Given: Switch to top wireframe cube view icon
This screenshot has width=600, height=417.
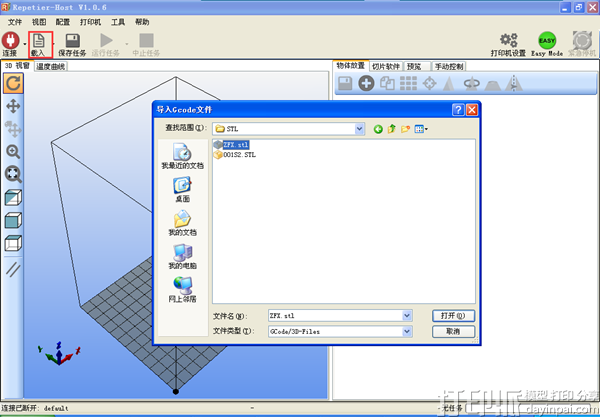Looking at the screenshot, I should [x=13, y=243].
